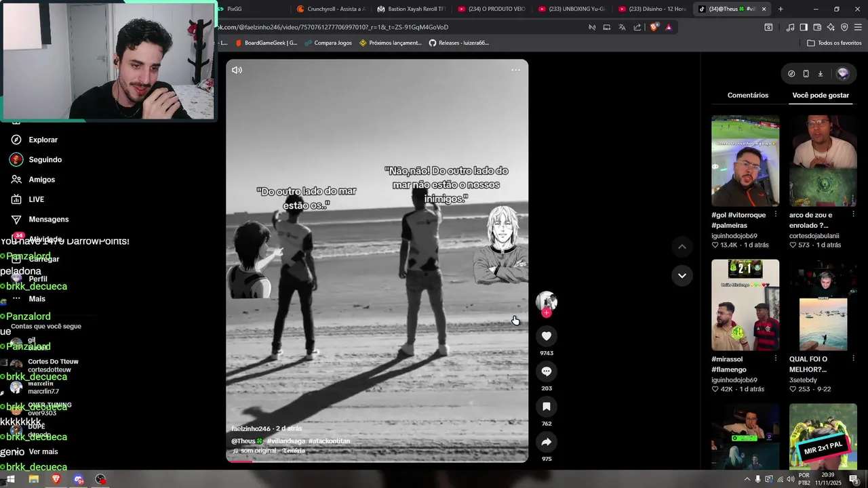
Task: Click the tab search icon in toolbar
Action: pyautogui.click(x=768, y=27)
